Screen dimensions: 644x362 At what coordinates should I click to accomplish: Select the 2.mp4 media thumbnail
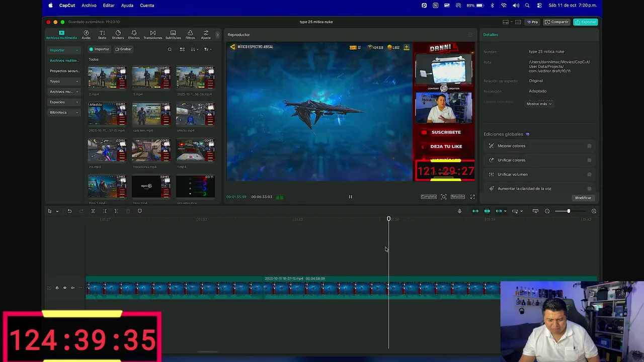point(107,78)
